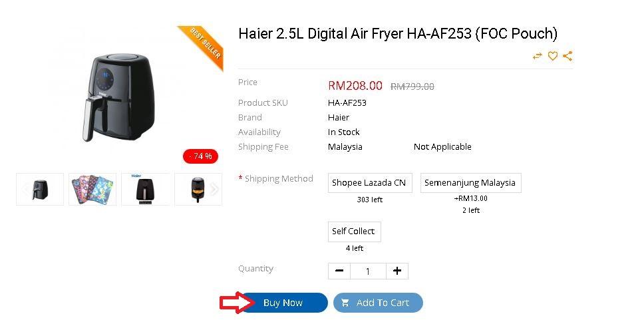The width and height of the screenshot is (644, 324).
Task: View colorful pouch thumbnail
Action: coord(92,190)
